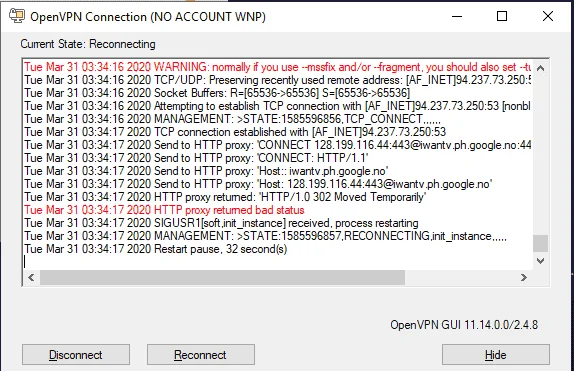Click the vertical scrollbar thumb
This screenshot has width=574, height=371.
click(540, 243)
